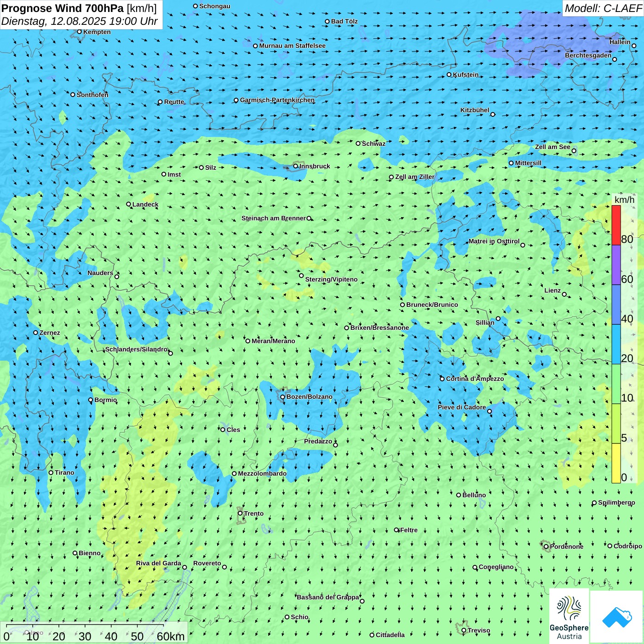Click the 'Feltre' label
This screenshot has height=644, width=644.
coord(409,530)
